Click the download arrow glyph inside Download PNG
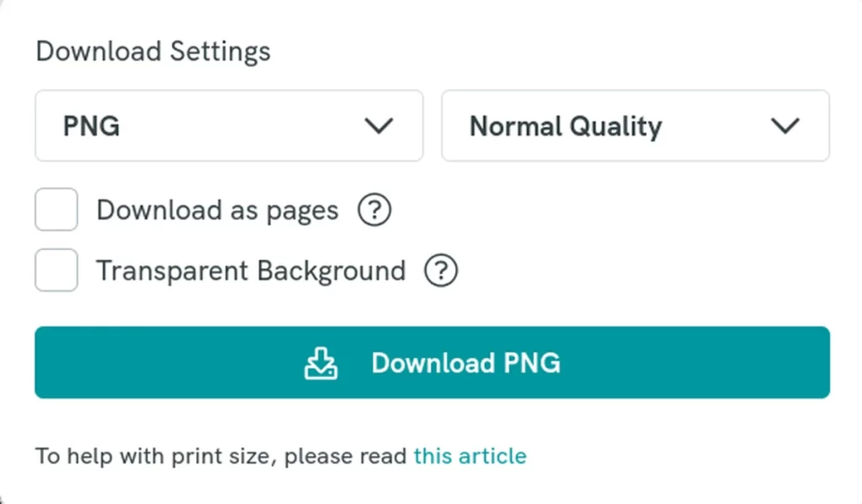Screen dimensions: 862x504 point(321,363)
